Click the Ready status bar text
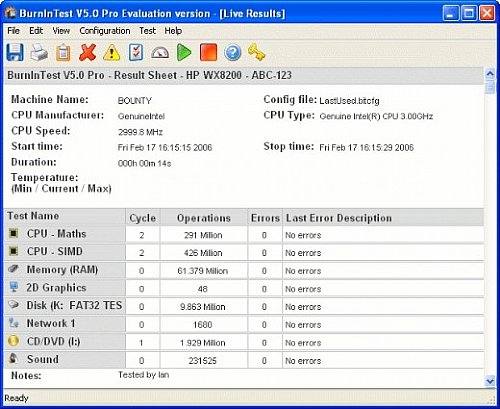The width and height of the screenshot is (500, 409). [x=16, y=398]
